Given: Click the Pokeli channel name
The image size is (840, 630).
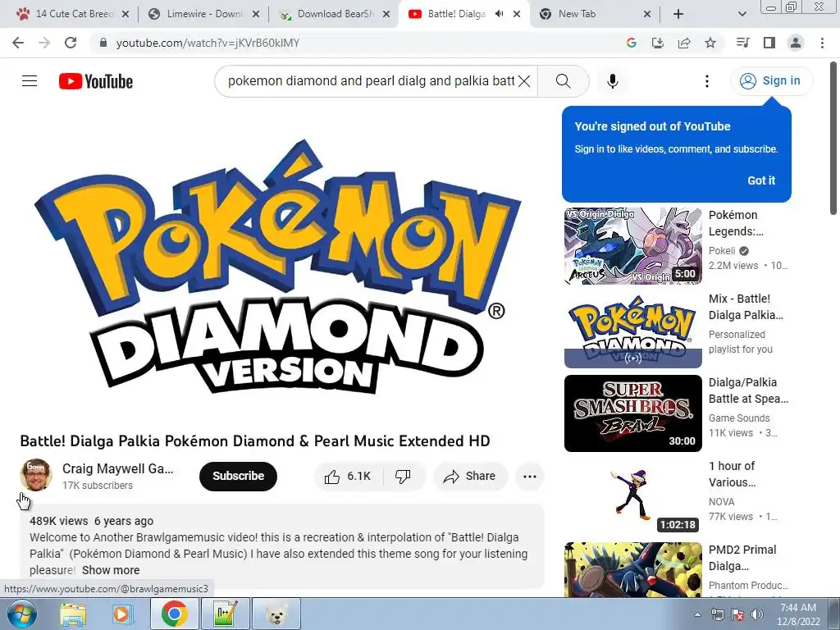Looking at the screenshot, I should point(722,251).
